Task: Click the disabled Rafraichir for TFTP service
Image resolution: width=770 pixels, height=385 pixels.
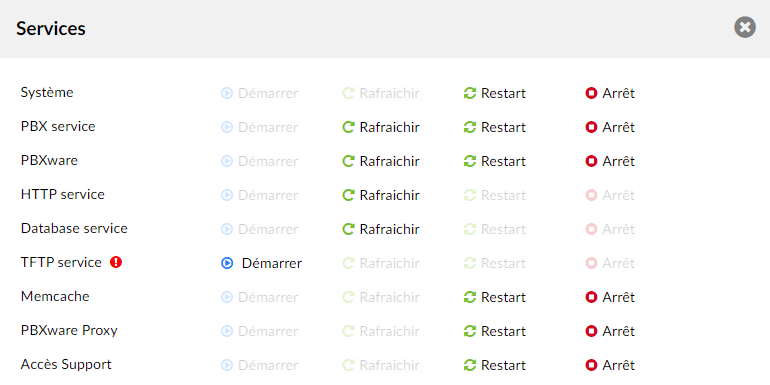Action: [x=381, y=263]
